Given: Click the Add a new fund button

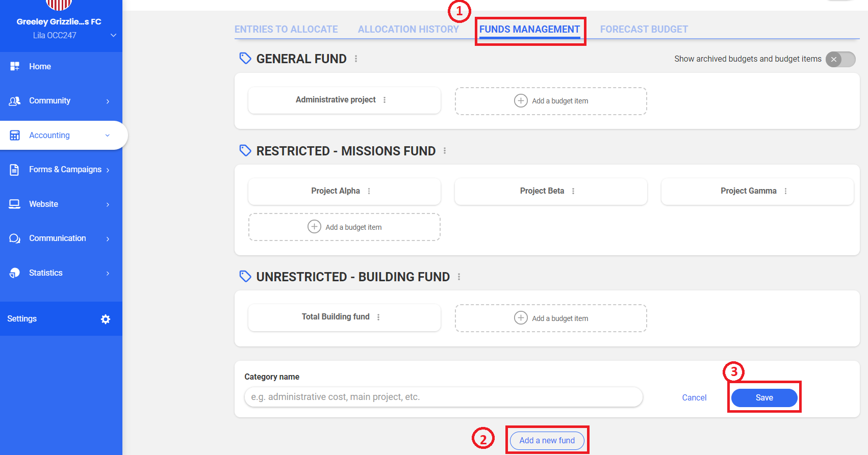Looking at the screenshot, I should (547, 440).
